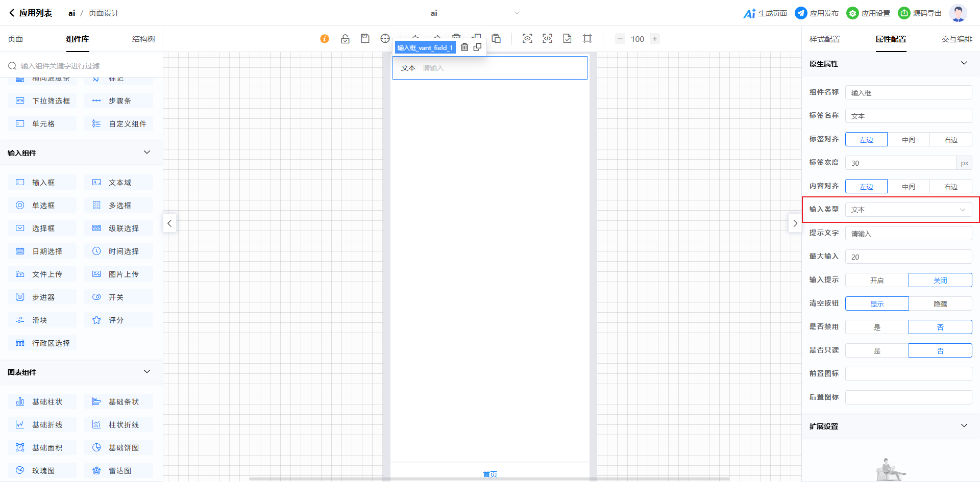Collapse the 原生属性 section

964,63
